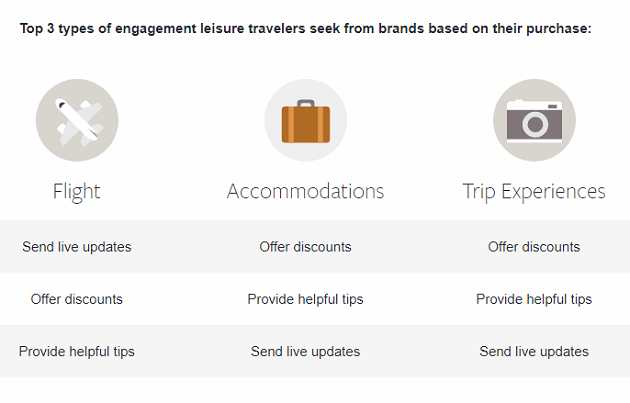The image size is (630, 403).
Task: Click Provide helpful tips under Flight
Action: [77, 352]
